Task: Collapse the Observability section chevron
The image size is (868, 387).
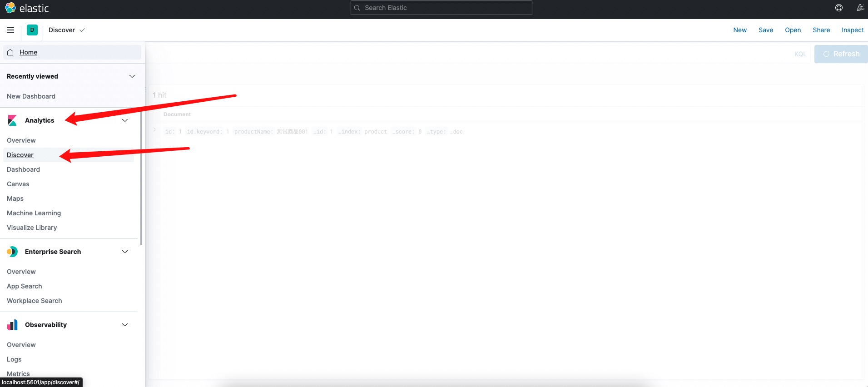Action: (125, 325)
